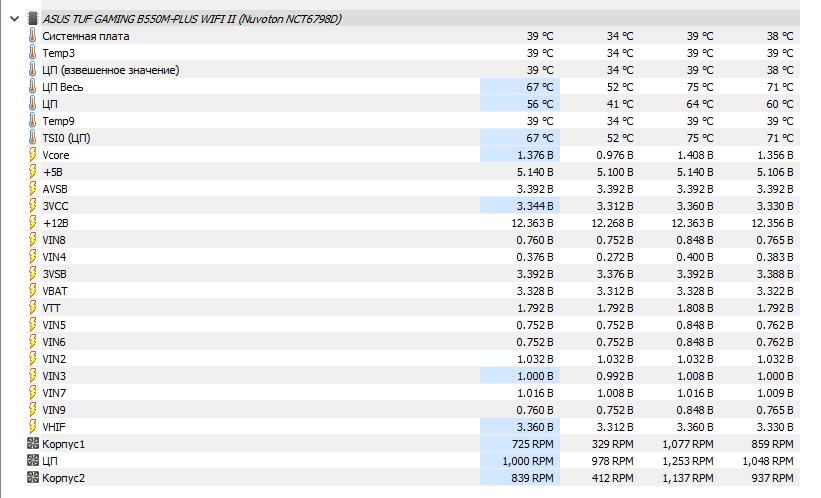Click thermometer icon next to ЦП Весь
Image resolution: width=821 pixels, height=498 pixels.
click(32, 87)
